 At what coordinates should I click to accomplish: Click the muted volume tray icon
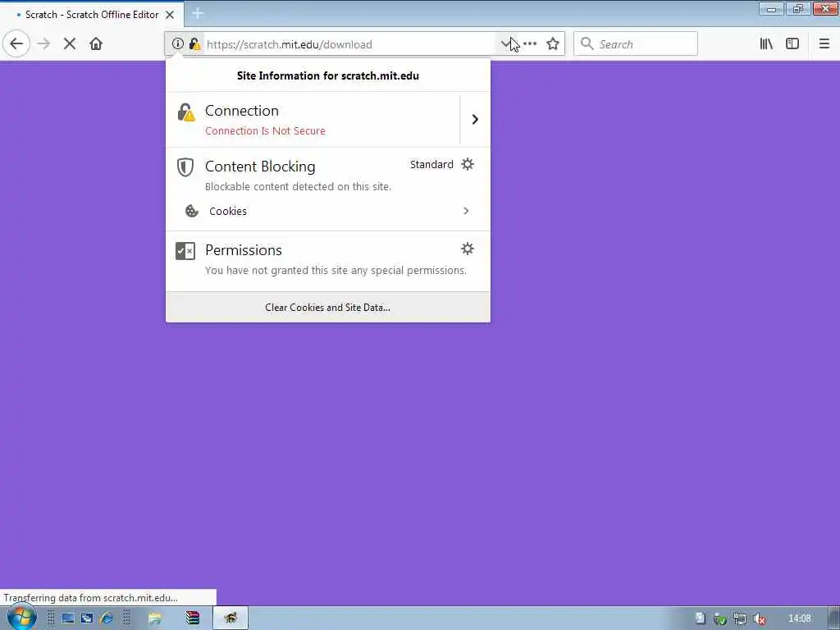(x=759, y=619)
